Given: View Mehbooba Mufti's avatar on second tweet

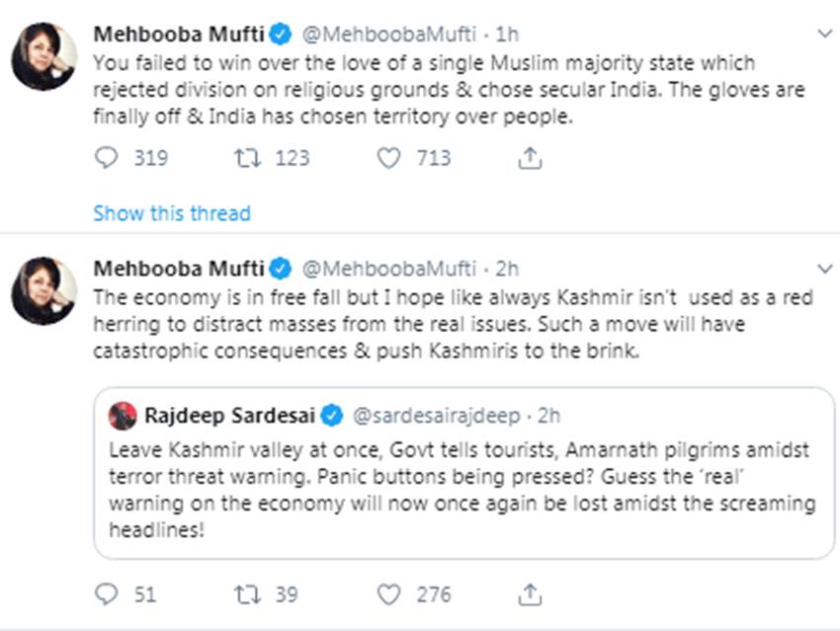Looking at the screenshot, I should (43, 290).
